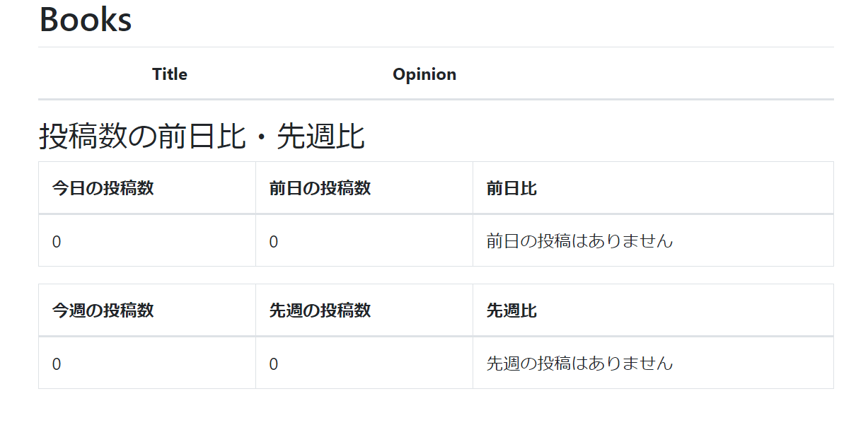Click the 今日の投稿数 header cell
The width and height of the screenshot is (868, 430).
[x=147, y=188]
